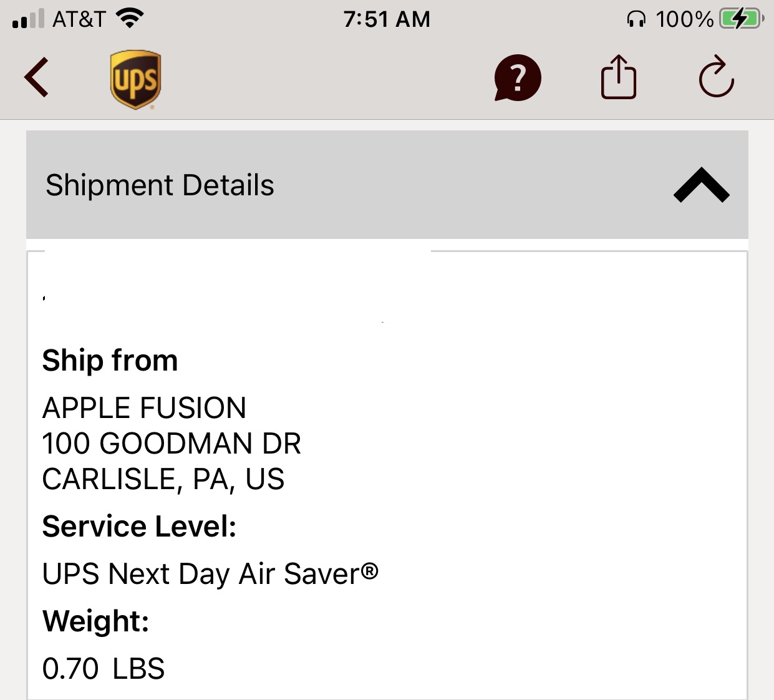The image size is (774, 700).
Task: Select the APPLE FUSION sender name
Action: [x=144, y=408]
